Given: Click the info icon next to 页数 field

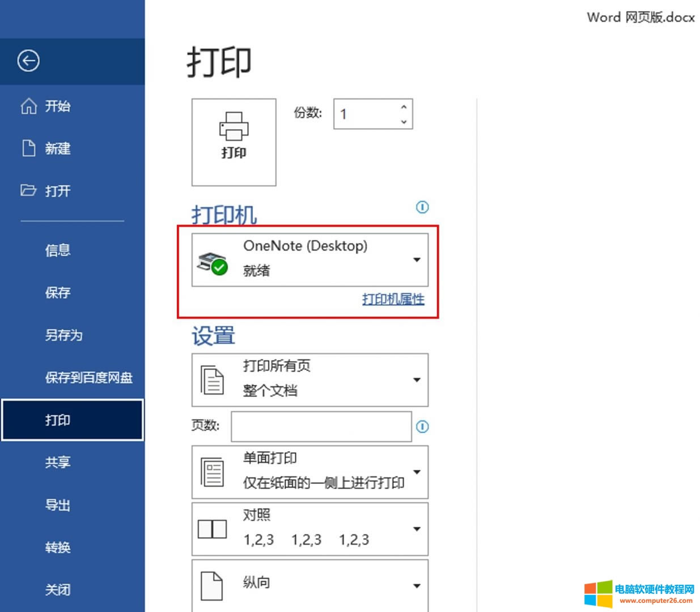Looking at the screenshot, I should (x=422, y=427).
